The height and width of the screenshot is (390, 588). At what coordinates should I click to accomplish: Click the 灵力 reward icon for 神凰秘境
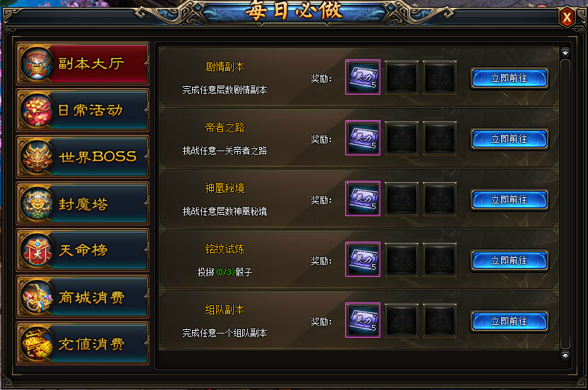tap(363, 199)
